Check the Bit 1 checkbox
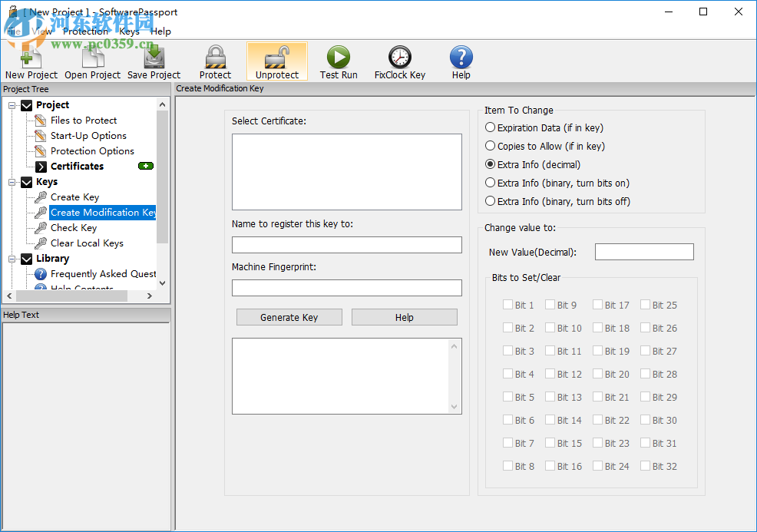The height and width of the screenshot is (532, 757). 507,305
